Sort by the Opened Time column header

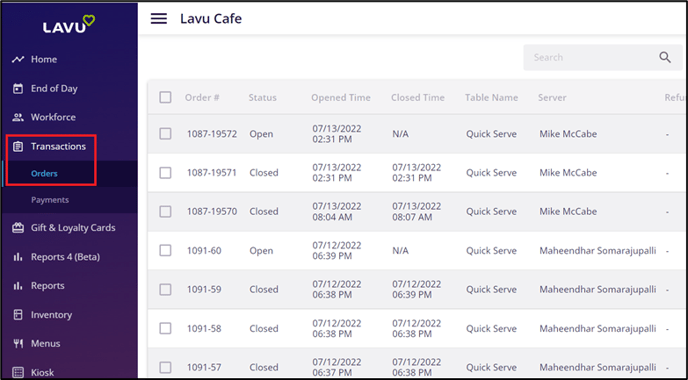coord(341,97)
